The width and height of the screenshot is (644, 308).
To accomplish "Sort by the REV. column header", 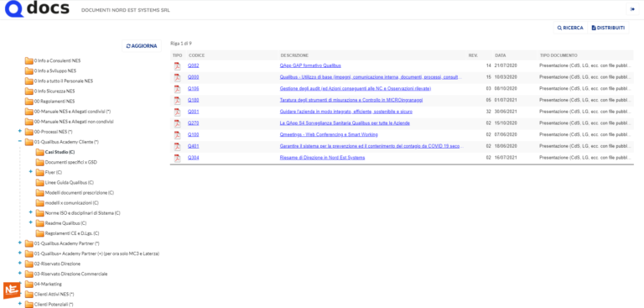I will pyautogui.click(x=473, y=55).
